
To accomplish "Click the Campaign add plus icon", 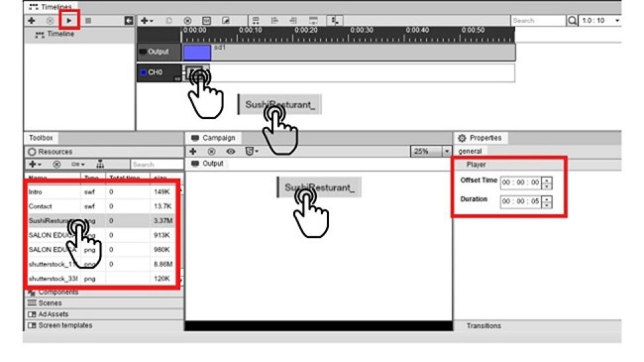I will pos(192,152).
